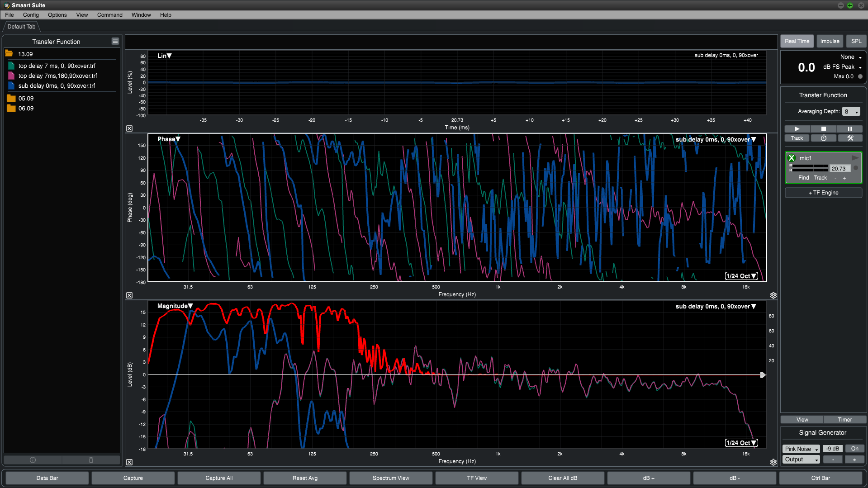868x488 pixels.
Task: Select the 06.09 folder
Action: pos(21,108)
